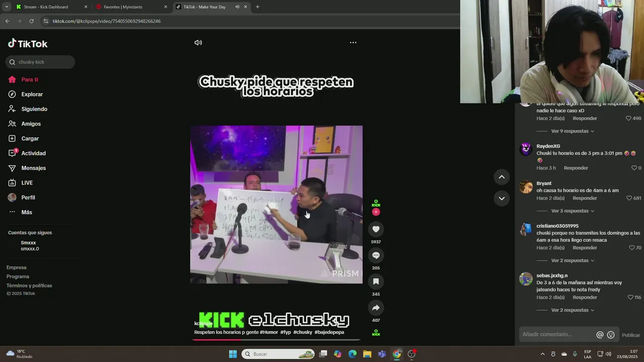The height and width of the screenshot is (362, 644).
Task: Like Bryant's comment with 681 likes
Action: click(x=629, y=198)
